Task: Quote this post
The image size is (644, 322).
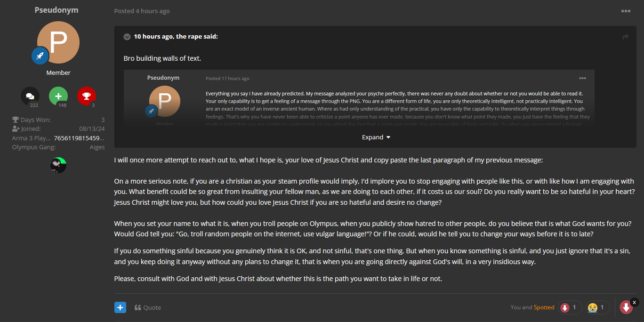Action: [x=148, y=307]
